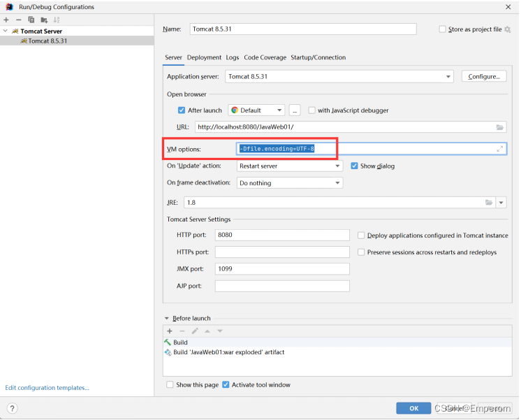Browse for JRE folder icon
This screenshot has height=420, width=521.
[x=488, y=202]
